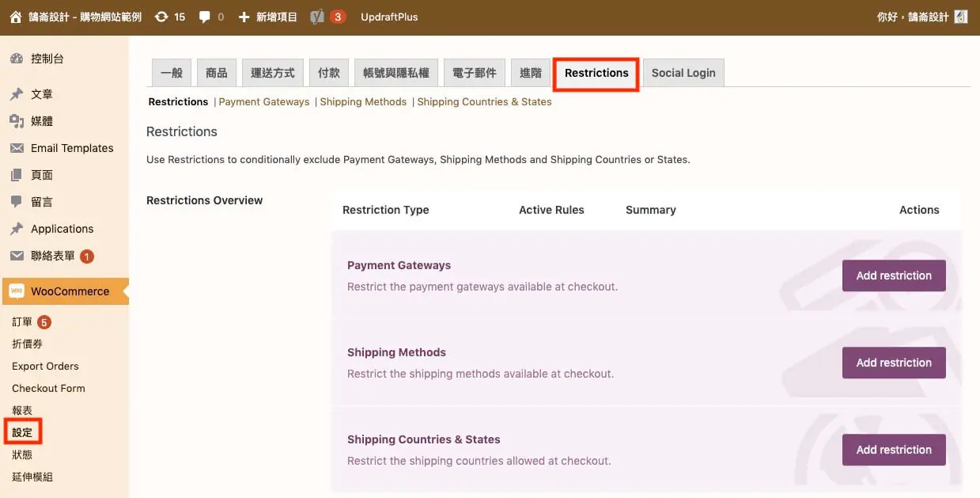Open Email Templates in the sidebar
The image size is (980, 498).
[x=72, y=148]
